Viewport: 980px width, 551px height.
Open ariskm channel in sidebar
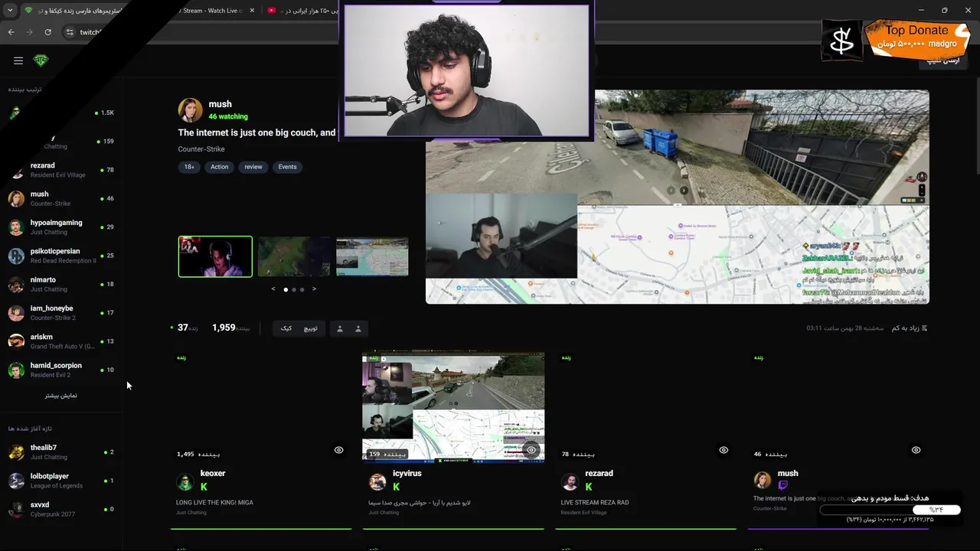click(x=61, y=341)
